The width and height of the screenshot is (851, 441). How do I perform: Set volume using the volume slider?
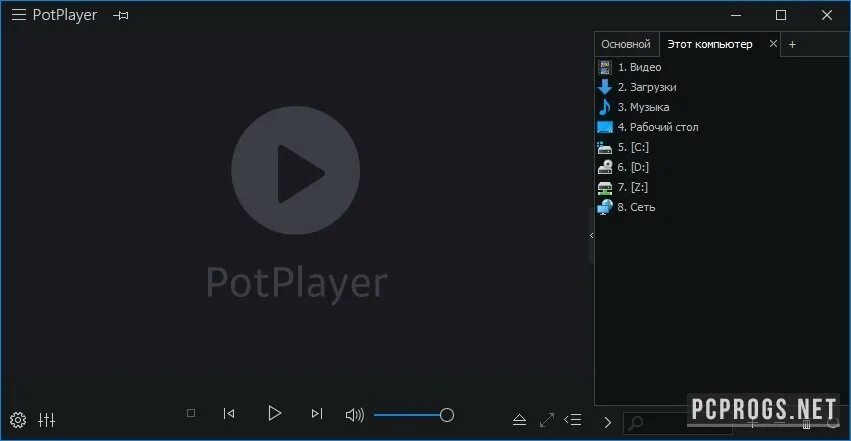(x=414, y=416)
